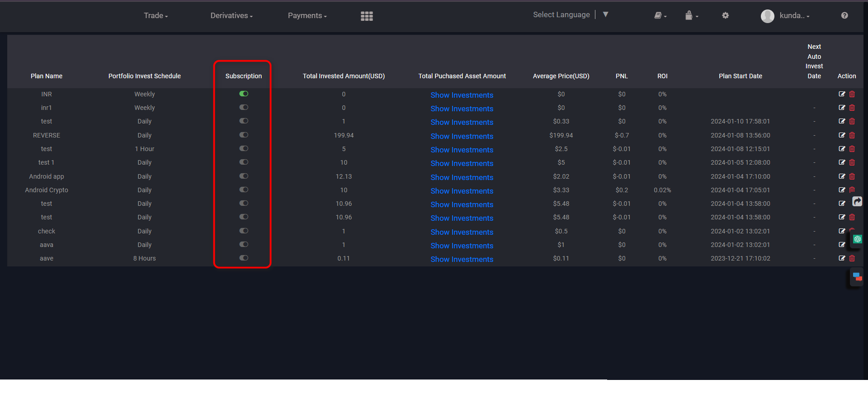Turn on Subscription for the check plan
This screenshot has height=408, width=868.
[x=244, y=231]
